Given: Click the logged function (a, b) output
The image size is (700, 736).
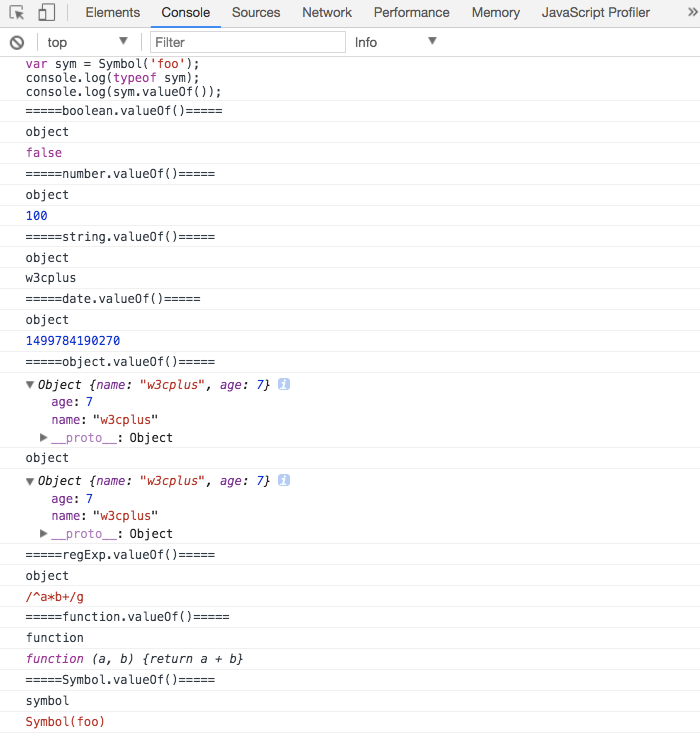Looking at the screenshot, I should point(134,659).
